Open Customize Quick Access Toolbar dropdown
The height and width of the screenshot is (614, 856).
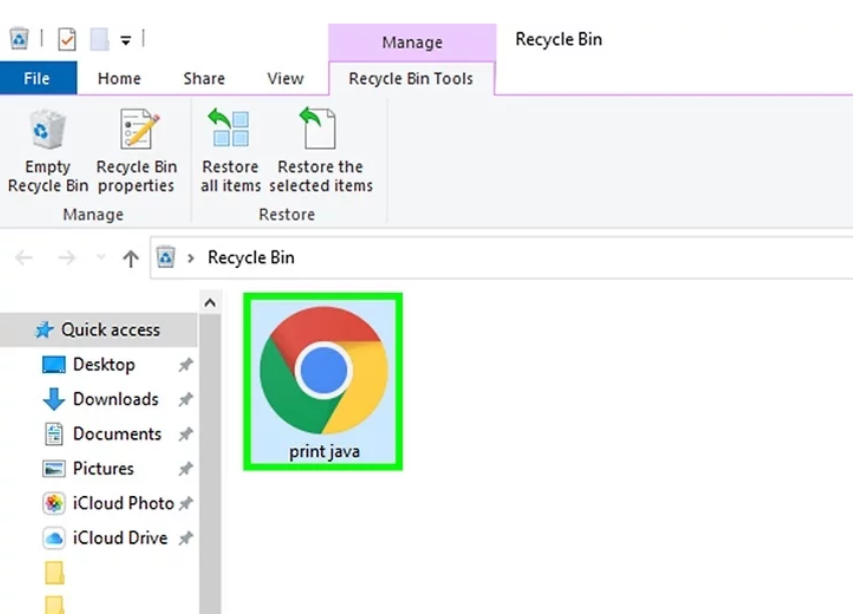pyautogui.click(x=126, y=40)
